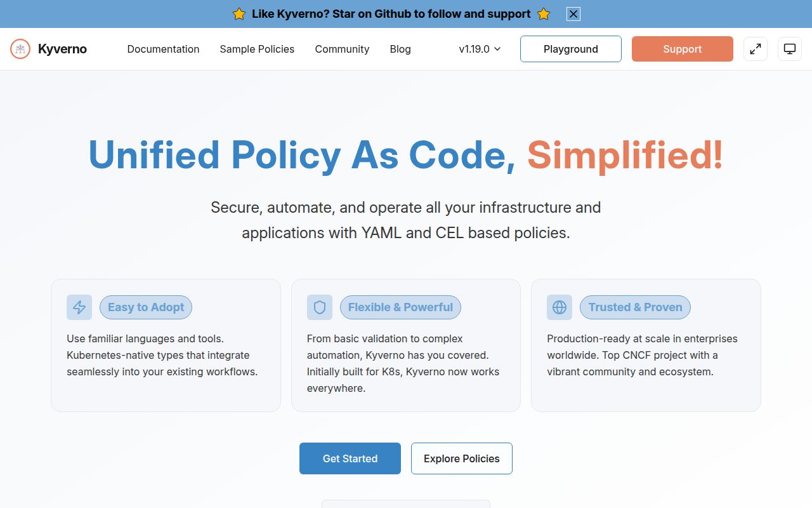This screenshot has height=508, width=812.
Task: Click the lightning bolt Easy to Adopt icon
Action: pos(79,307)
